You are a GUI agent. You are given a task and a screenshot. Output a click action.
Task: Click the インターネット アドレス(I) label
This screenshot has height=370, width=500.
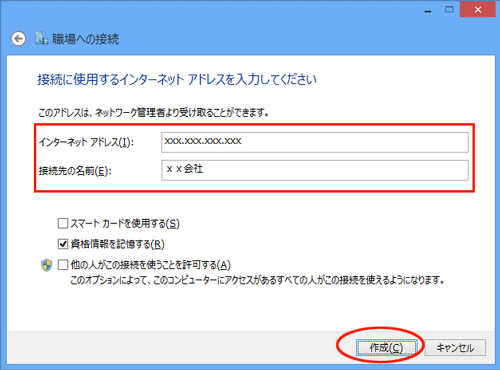[86, 142]
